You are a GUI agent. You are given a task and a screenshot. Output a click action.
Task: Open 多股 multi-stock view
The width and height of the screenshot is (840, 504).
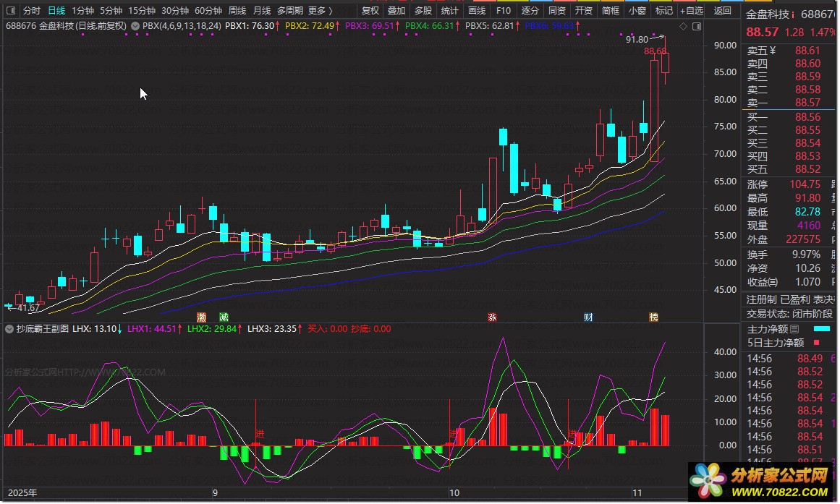(x=423, y=11)
